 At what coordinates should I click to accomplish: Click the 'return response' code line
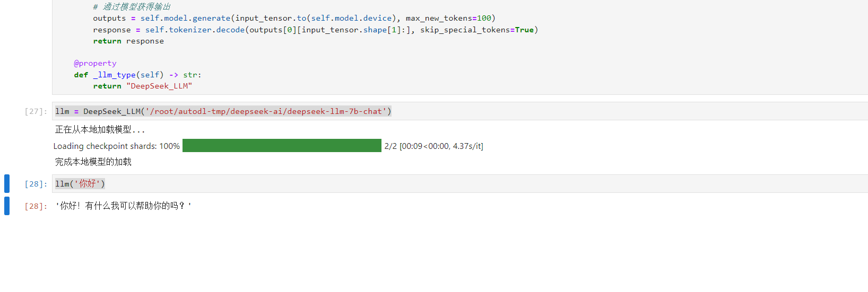coord(128,41)
